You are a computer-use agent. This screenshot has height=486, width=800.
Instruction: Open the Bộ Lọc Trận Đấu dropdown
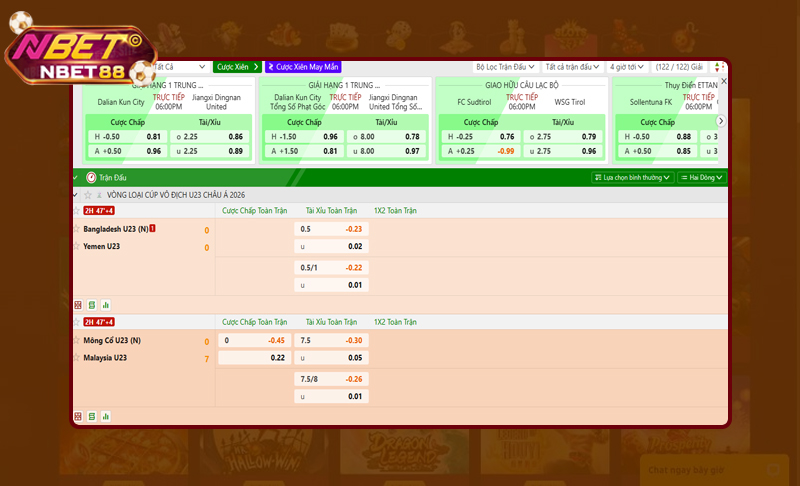coord(505,67)
